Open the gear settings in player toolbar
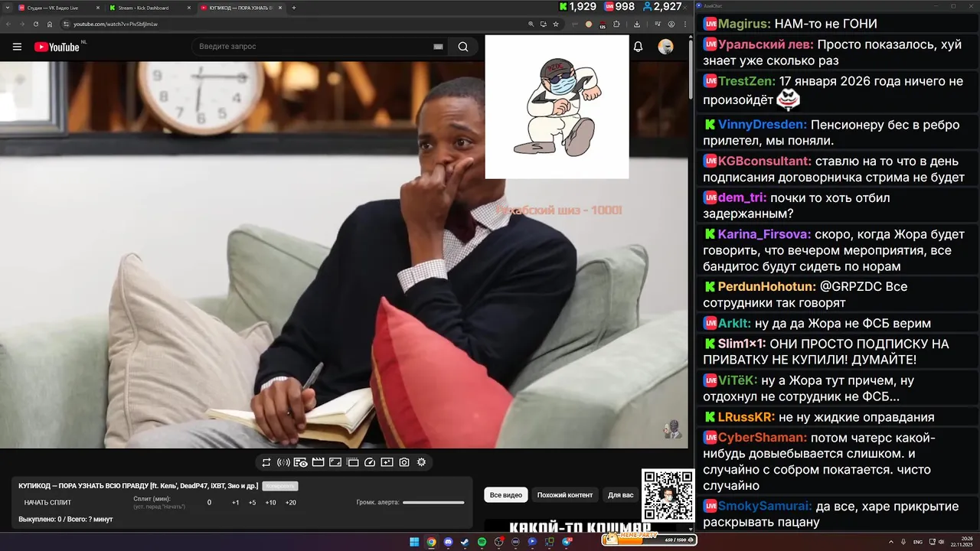Viewport: 980px width, 551px height. pos(421,462)
